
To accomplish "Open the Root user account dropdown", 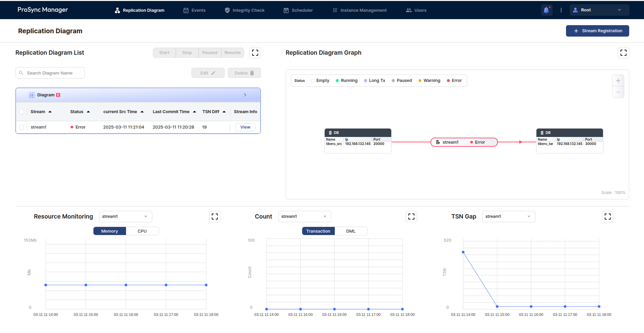I will tap(599, 10).
